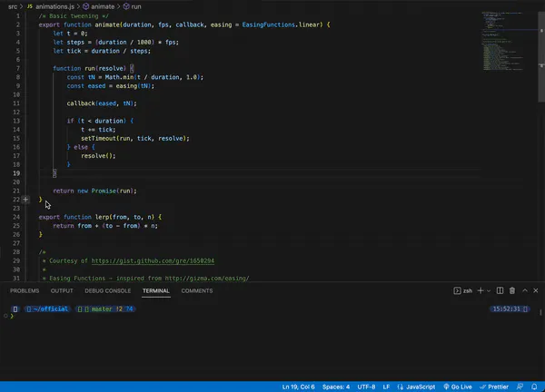Click on 'Promise' in line 21

coord(104,191)
